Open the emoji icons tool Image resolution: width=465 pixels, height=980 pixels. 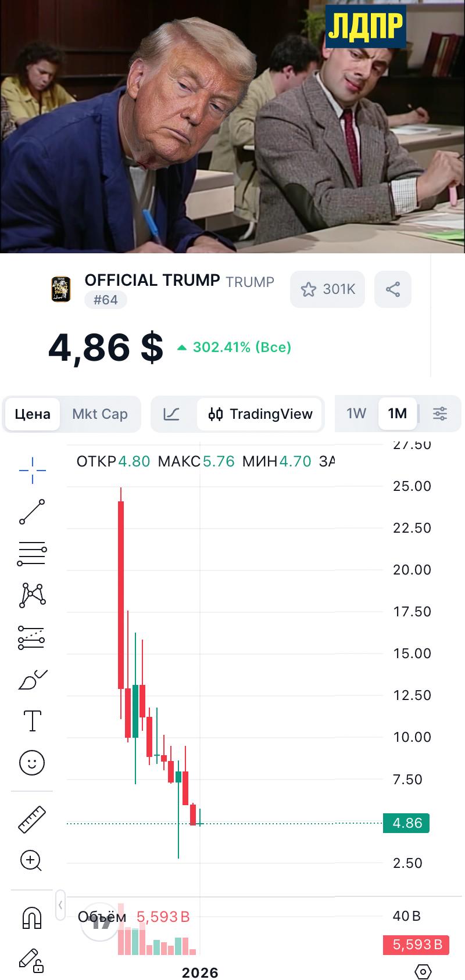(x=32, y=762)
